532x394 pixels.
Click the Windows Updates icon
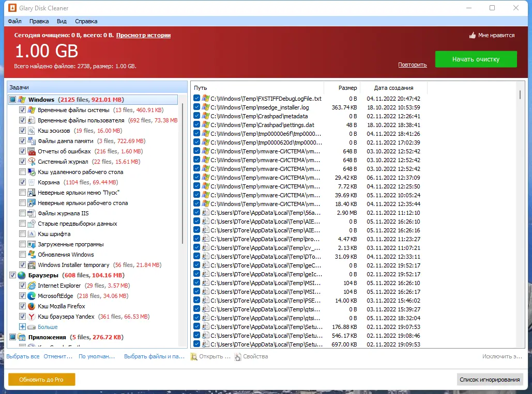[x=31, y=255]
